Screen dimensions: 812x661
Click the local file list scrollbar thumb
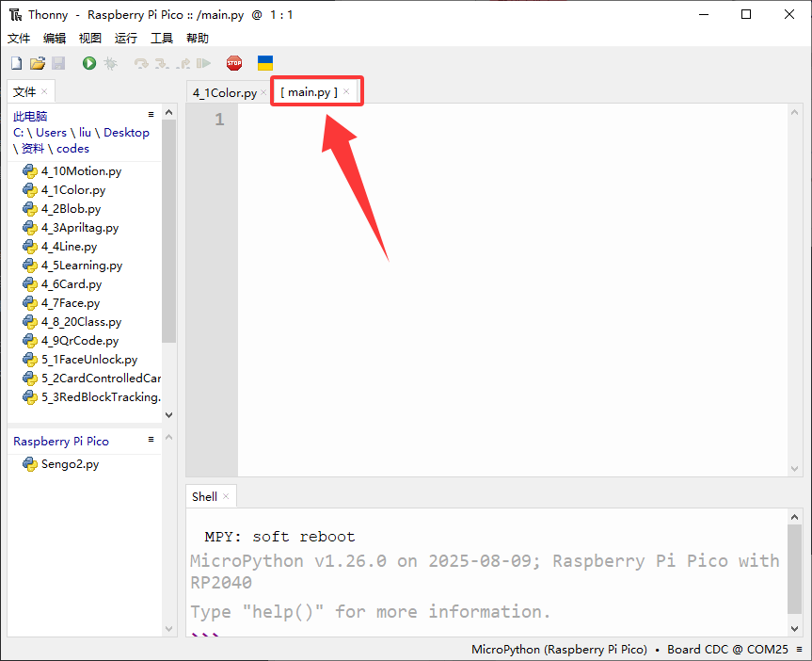(x=168, y=232)
